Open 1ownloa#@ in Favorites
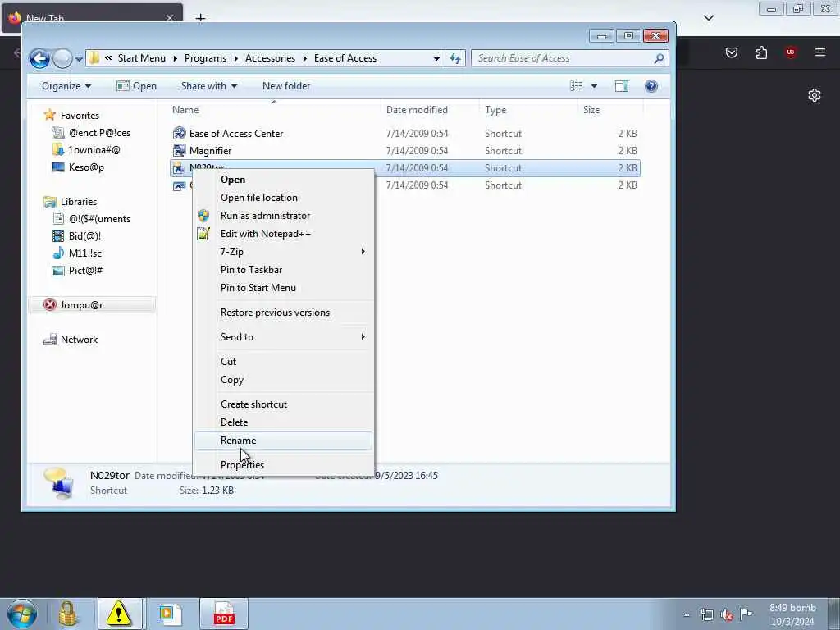 click(94, 150)
